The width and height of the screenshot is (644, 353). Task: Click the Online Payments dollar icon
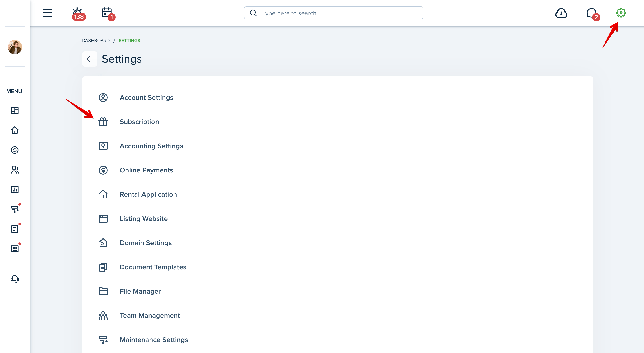[x=103, y=170]
